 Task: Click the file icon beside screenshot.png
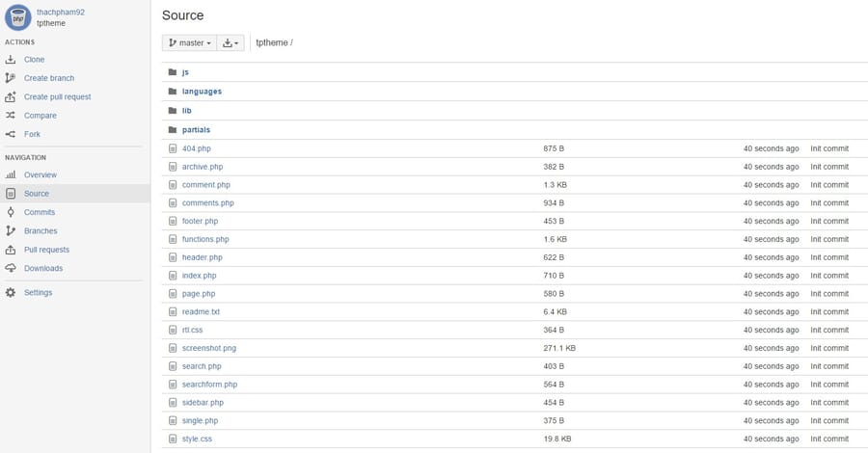tap(173, 349)
